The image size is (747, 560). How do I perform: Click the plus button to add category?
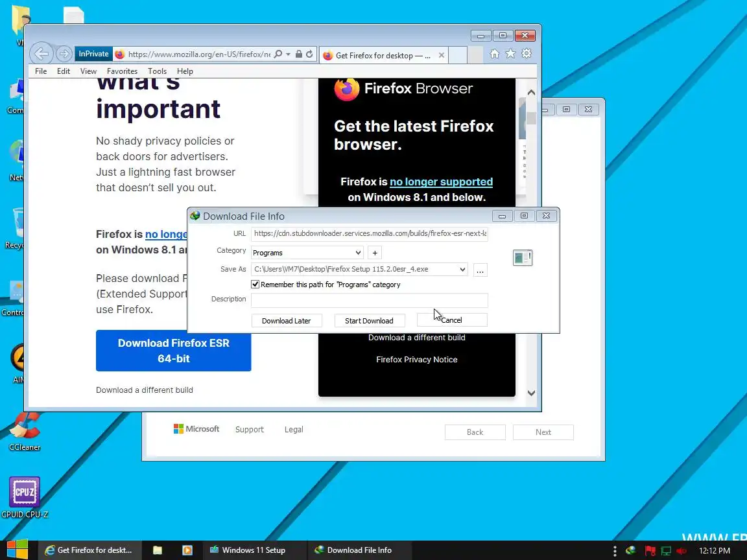click(375, 253)
